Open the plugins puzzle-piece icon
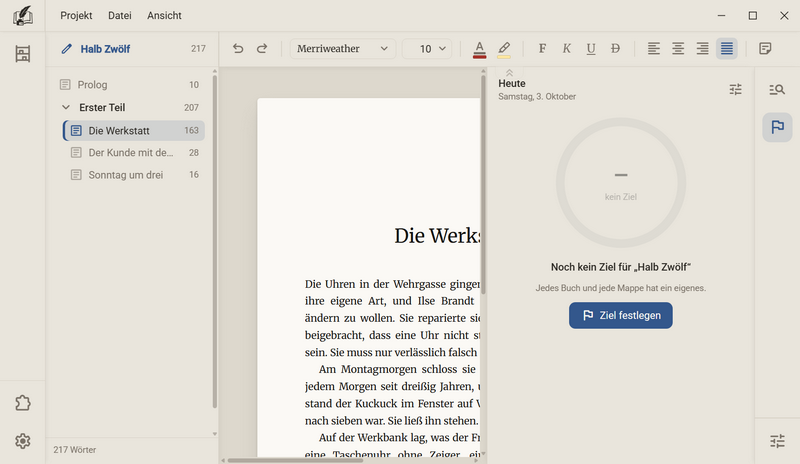800x464 pixels. [22, 403]
